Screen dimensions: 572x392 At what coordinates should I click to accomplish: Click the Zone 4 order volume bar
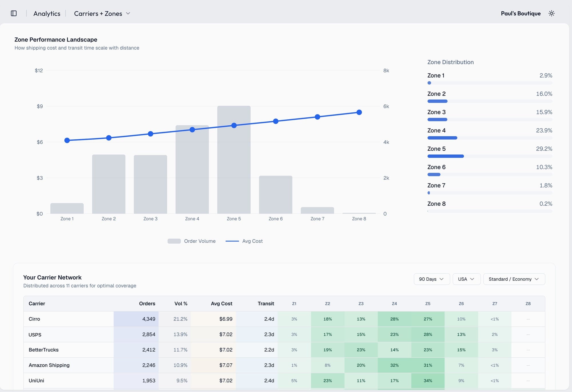coord(192,169)
